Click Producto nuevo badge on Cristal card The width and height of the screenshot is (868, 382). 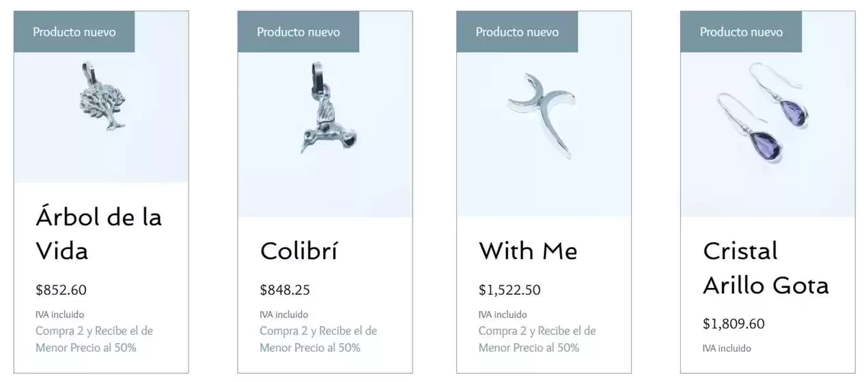tap(741, 32)
